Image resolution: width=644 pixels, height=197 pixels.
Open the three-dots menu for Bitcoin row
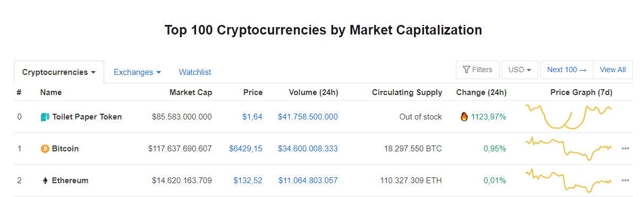(625, 149)
